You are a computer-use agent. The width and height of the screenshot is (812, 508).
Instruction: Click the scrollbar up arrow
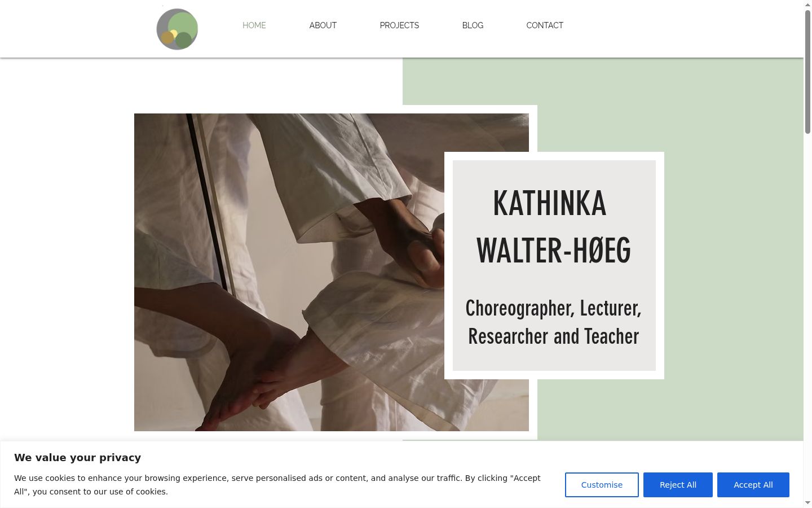point(807,5)
